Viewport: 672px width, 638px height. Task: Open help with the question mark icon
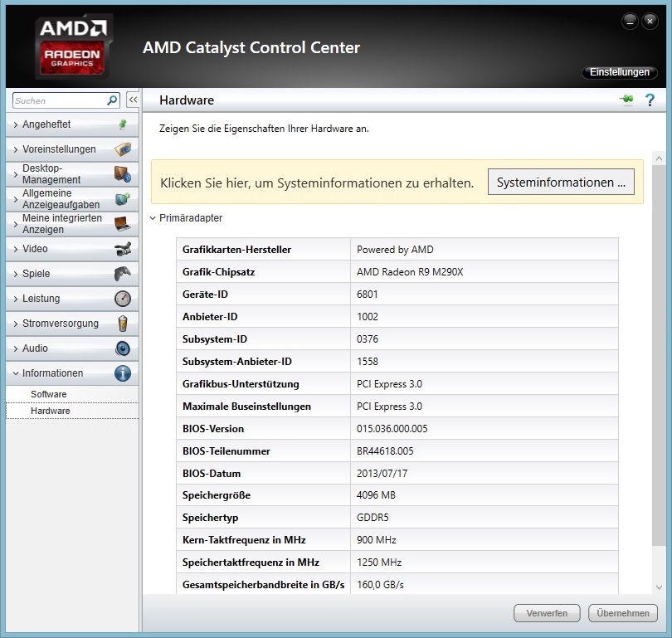coord(650,100)
